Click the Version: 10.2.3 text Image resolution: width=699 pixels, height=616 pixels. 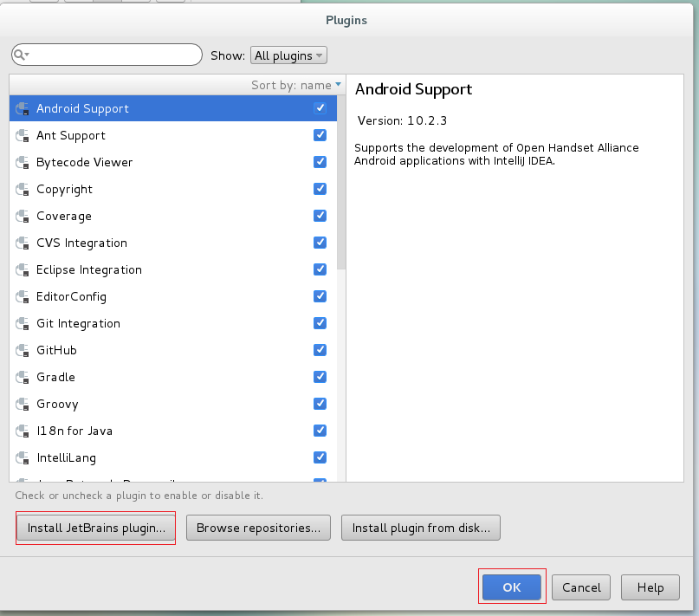(x=402, y=120)
